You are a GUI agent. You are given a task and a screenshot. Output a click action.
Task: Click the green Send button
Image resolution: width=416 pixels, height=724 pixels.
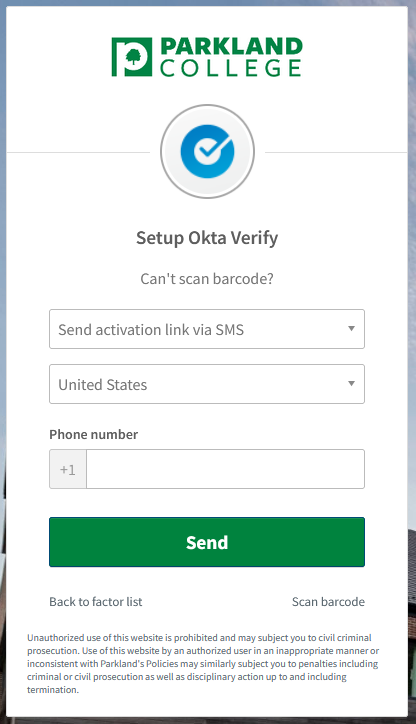click(x=207, y=542)
